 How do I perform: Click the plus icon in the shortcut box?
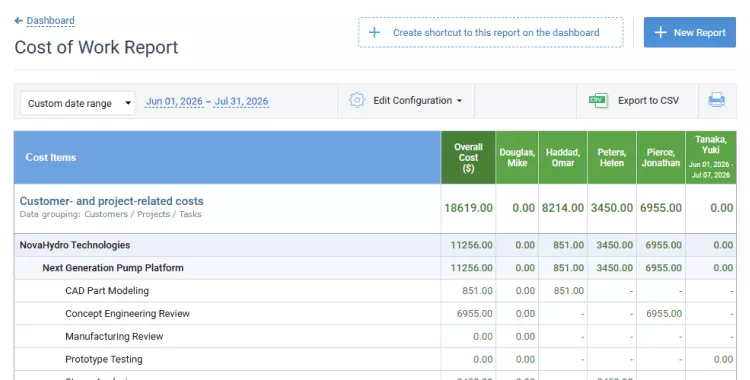coord(375,33)
